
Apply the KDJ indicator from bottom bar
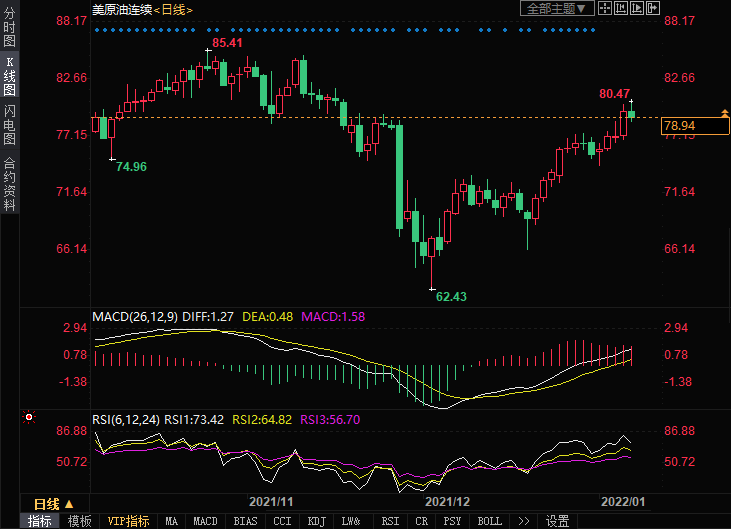[317, 521]
